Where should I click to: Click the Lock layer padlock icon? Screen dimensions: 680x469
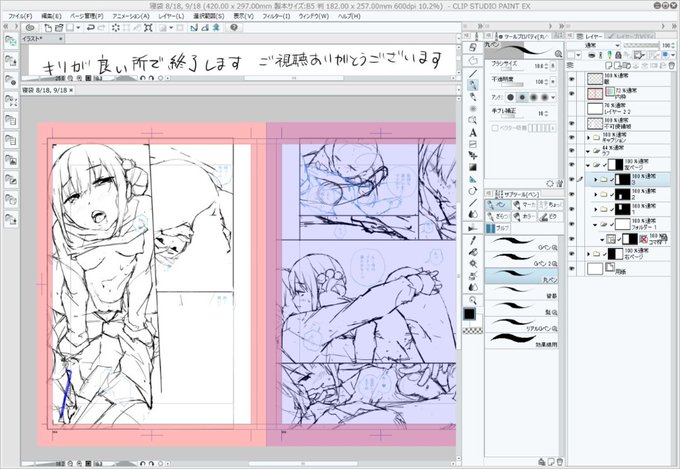(618, 55)
